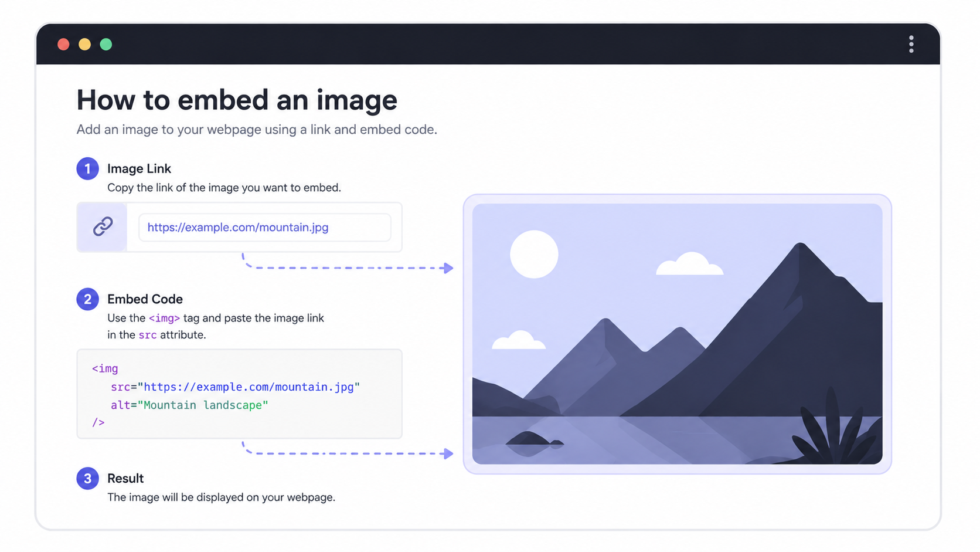
Task: Click the purple src word in description
Action: click(x=148, y=336)
